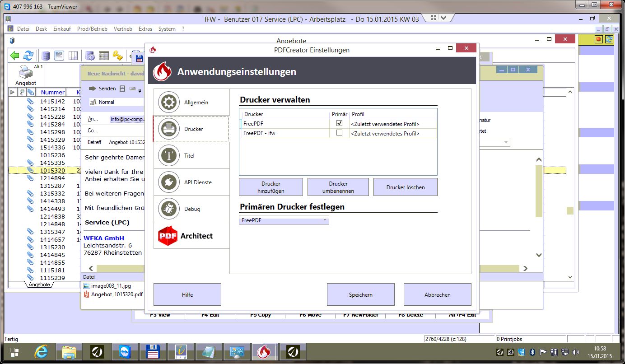Open profile dropdown for FreePDF - ifw row

coord(392,133)
